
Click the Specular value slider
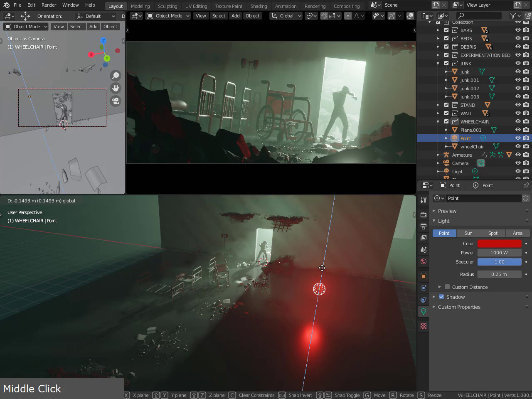point(499,262)
